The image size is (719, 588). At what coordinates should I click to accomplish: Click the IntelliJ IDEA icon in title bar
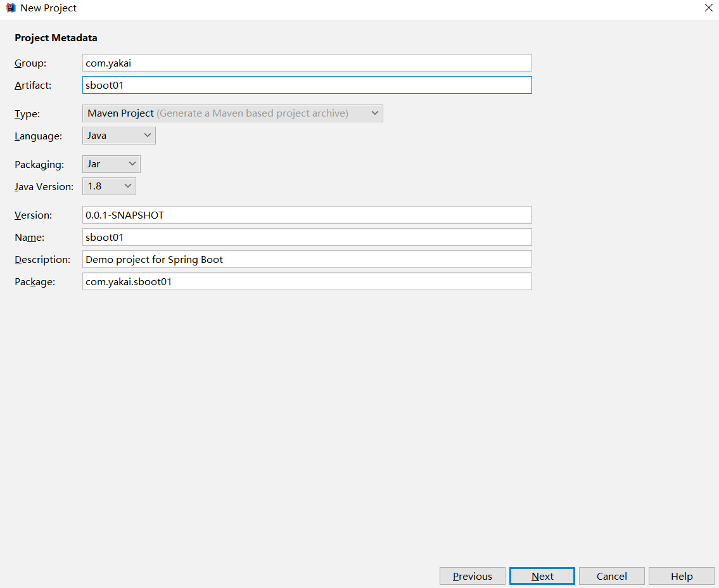coord(11,8)
